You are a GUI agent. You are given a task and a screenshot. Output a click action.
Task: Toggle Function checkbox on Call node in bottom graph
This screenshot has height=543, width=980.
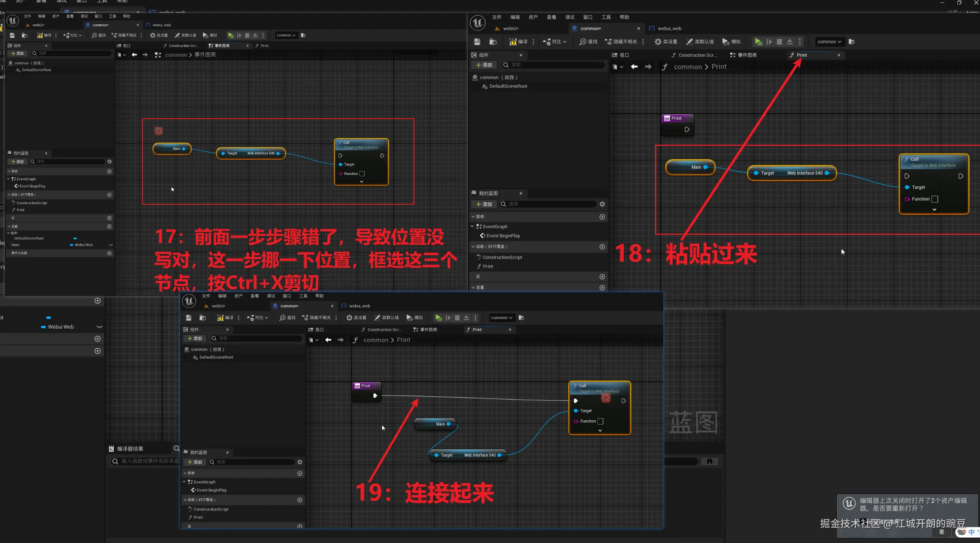pos(601,421)
